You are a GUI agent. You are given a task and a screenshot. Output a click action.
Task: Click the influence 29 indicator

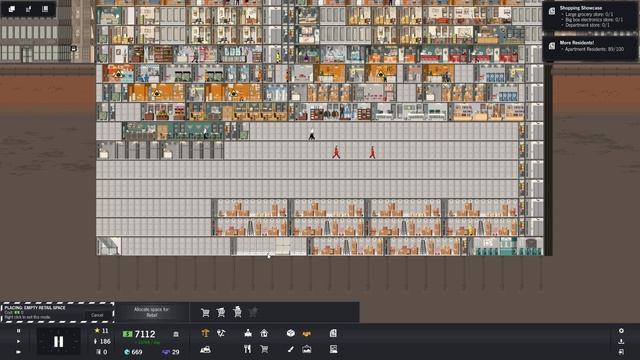[x=171, y=352]
